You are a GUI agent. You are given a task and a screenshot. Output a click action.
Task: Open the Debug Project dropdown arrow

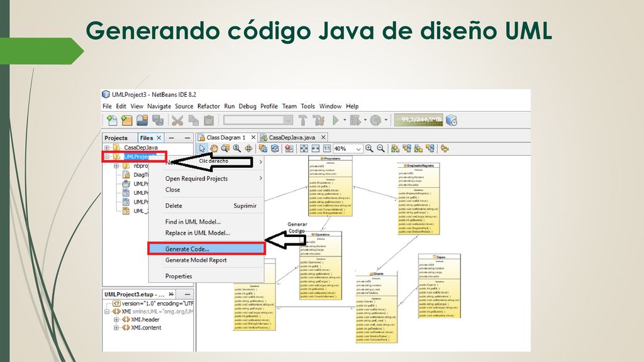click(x=365, y=120)
